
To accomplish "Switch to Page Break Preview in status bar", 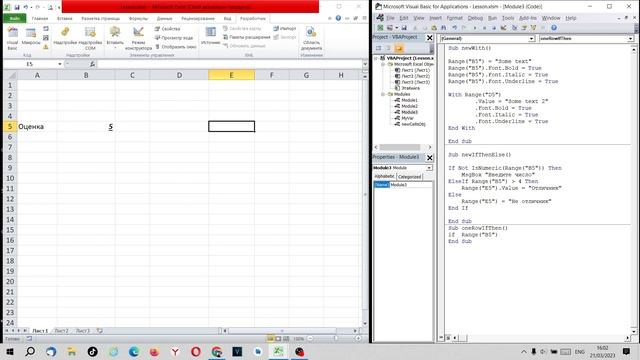I will [286, 339].
